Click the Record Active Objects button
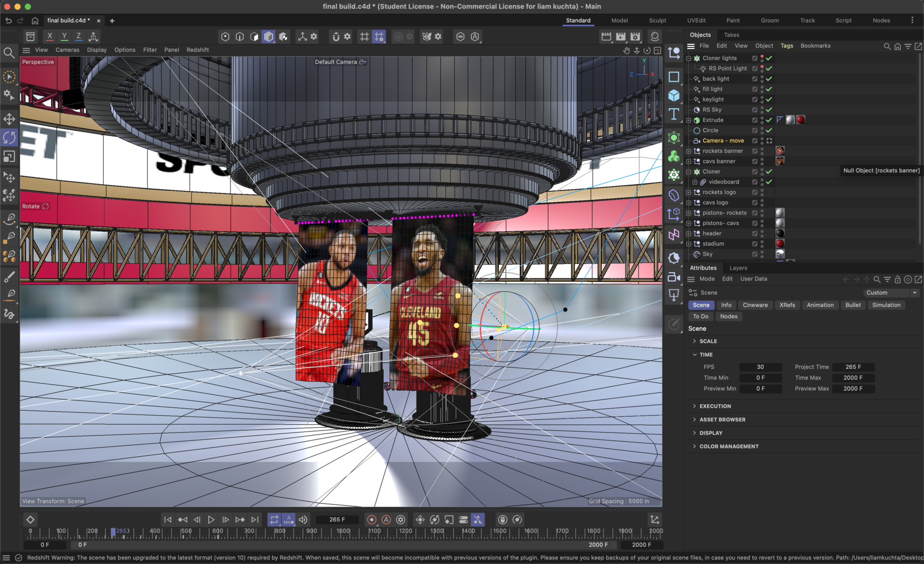Screen dimensions: 924x564 pyautogui.click(x=372, y=520)
